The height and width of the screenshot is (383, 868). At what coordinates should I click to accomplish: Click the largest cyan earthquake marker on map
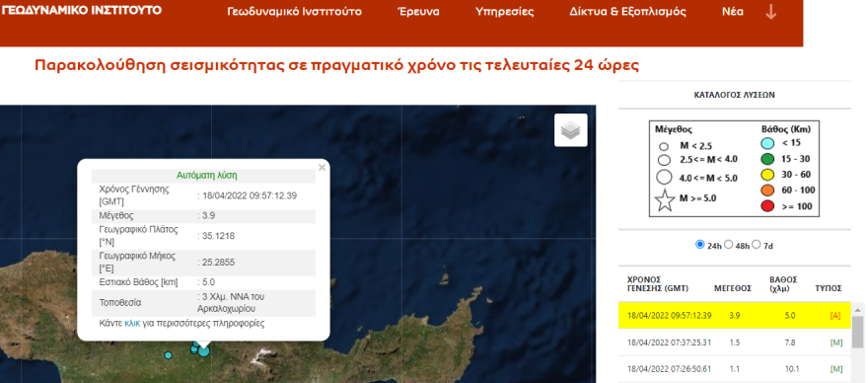tap(204, 350)
